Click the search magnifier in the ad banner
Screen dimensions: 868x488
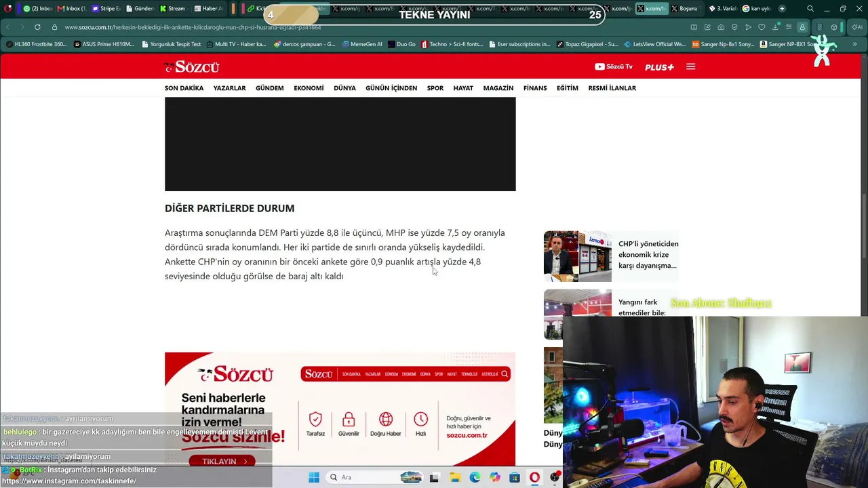click(x=505, y=373)
